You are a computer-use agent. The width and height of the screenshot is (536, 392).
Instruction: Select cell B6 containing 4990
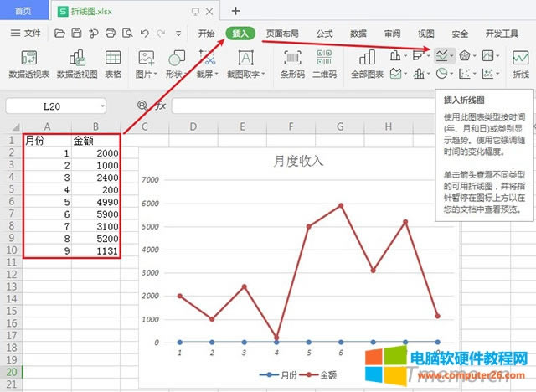click(96, 203)
